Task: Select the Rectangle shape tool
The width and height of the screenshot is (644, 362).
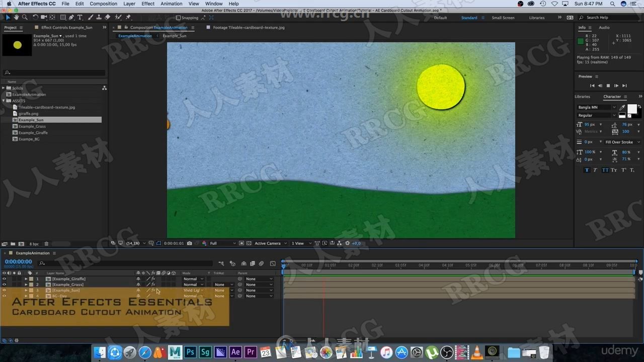Action: 62,17
